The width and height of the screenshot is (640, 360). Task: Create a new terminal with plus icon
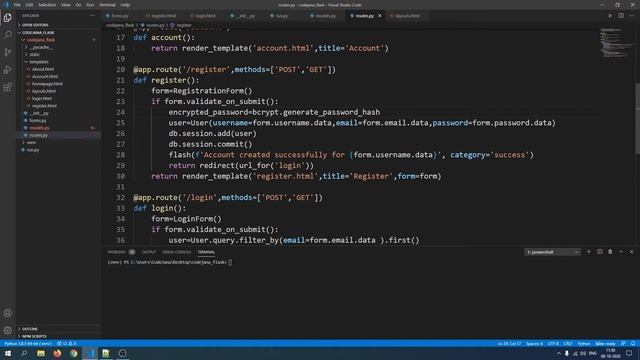pyautogui.click(x=589, y=252)
